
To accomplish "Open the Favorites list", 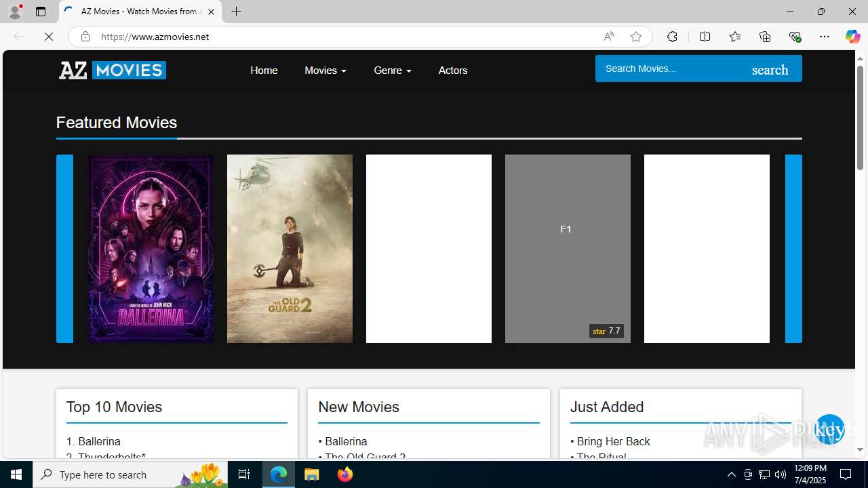I will (734, 37).
